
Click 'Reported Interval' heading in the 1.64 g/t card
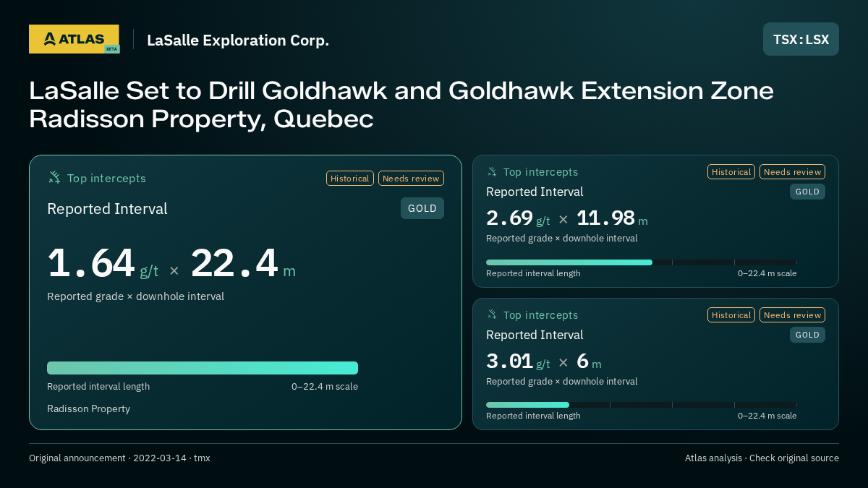(107, 209)
